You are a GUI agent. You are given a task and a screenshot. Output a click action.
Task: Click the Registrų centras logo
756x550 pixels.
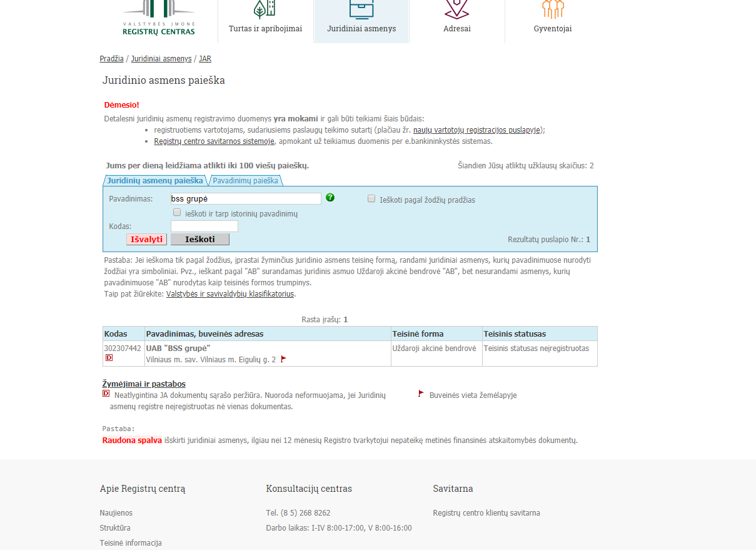158,19
